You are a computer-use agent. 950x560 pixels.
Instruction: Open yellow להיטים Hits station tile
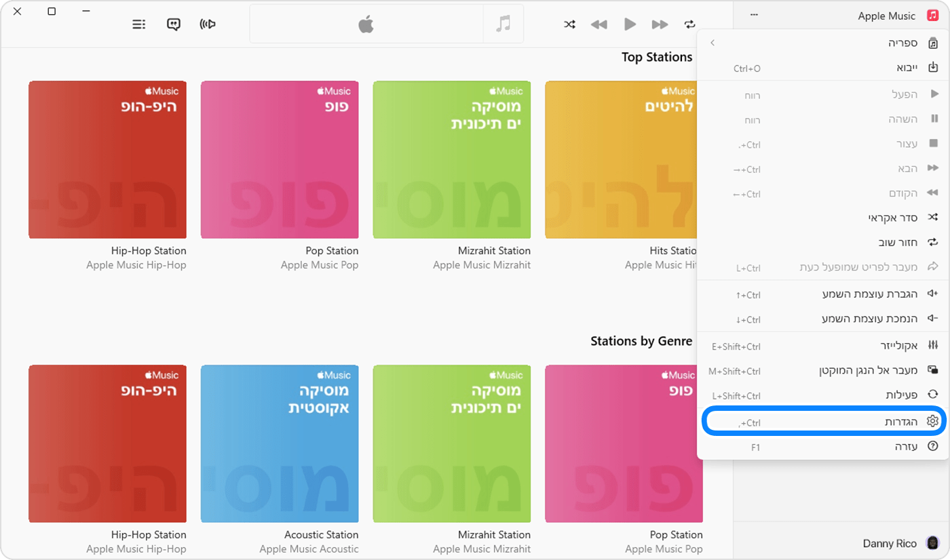(621, 160)
